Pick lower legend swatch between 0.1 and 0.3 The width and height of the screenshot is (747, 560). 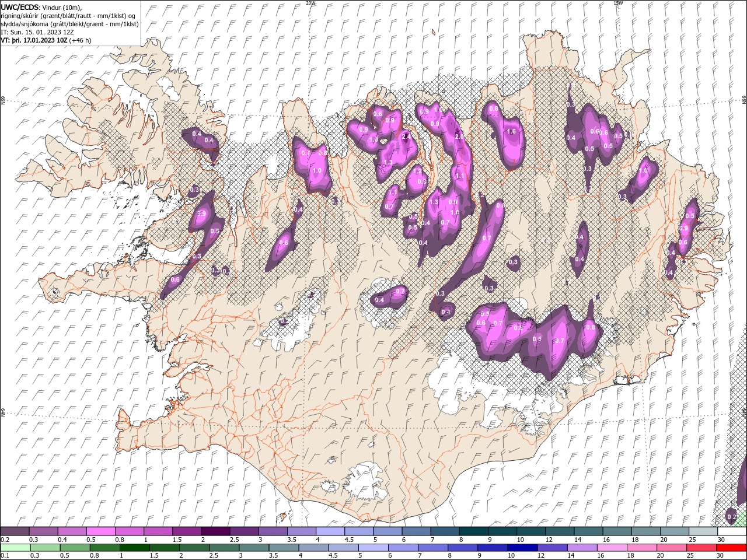tap(15, 548)
